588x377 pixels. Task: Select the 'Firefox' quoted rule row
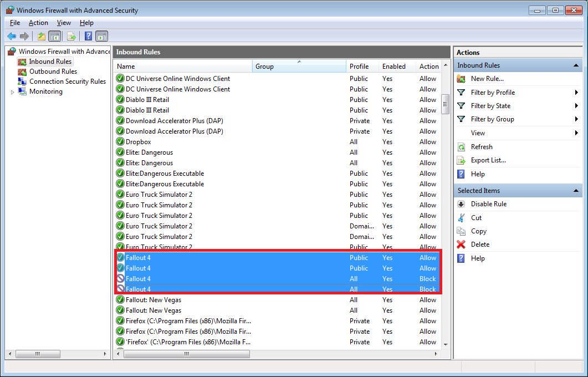277,342
